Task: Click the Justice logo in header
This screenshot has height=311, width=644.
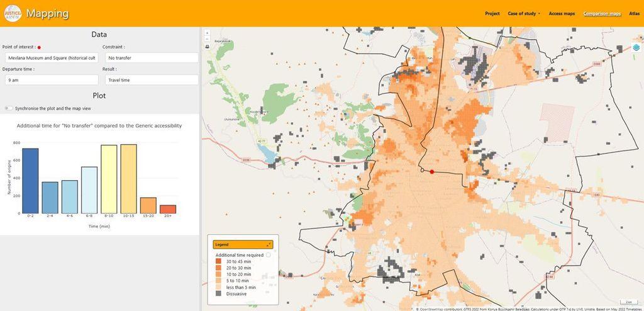Action: [x=12, y=14]
